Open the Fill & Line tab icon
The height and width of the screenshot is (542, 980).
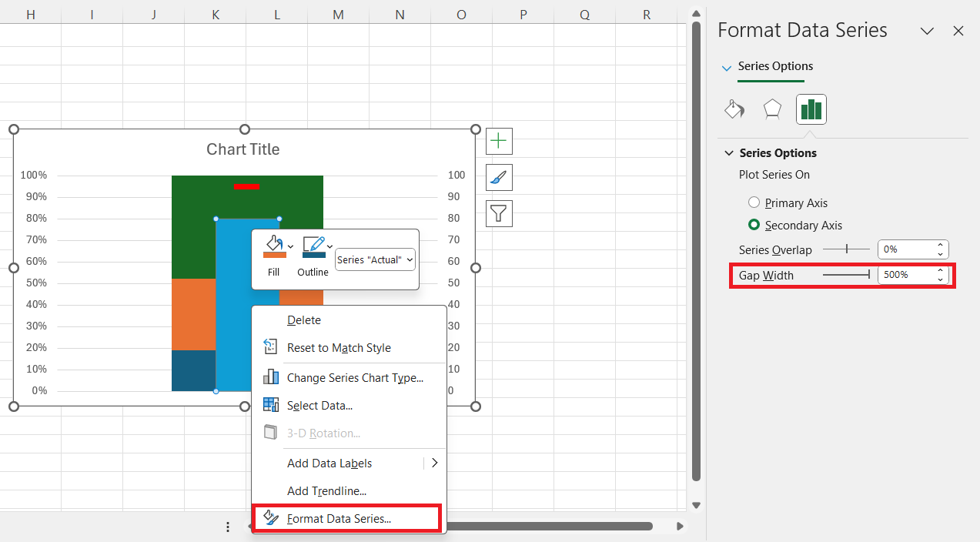(734, 109)
